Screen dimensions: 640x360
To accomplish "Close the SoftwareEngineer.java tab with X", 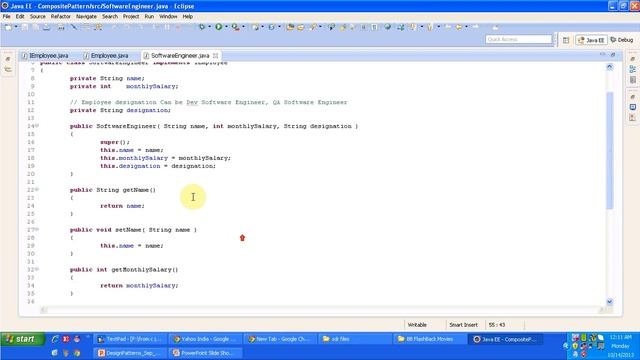I will (x=216, y=56).
